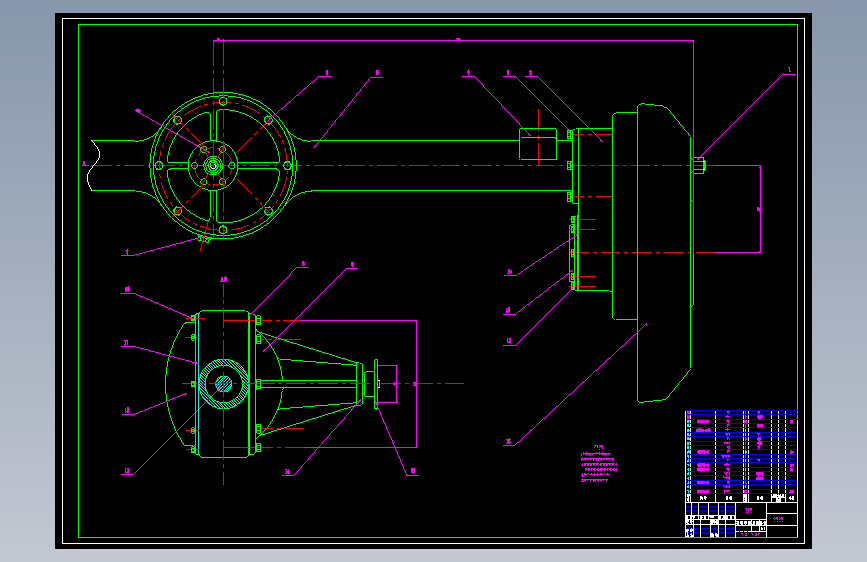Select the cross-hatched bearing ring in the lower view
This screenshot has width=867, height=562.
(x=223, y=383)
